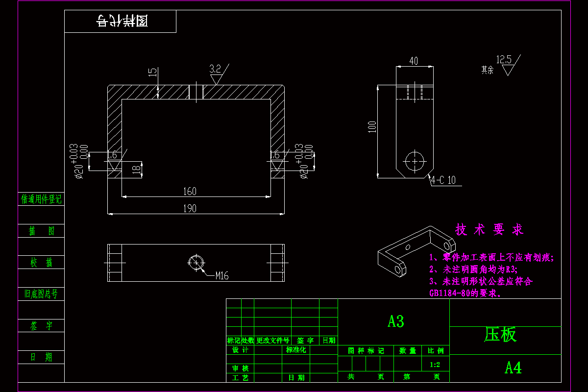Select the 15 thickness dimension
Screen dimensions: 588x392
(x=153, y=72)
